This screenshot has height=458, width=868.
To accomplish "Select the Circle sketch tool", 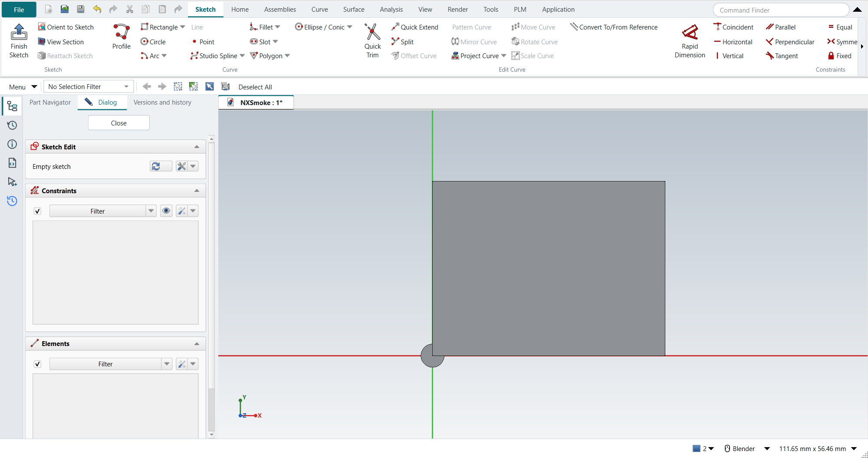I will coord(153,42).
